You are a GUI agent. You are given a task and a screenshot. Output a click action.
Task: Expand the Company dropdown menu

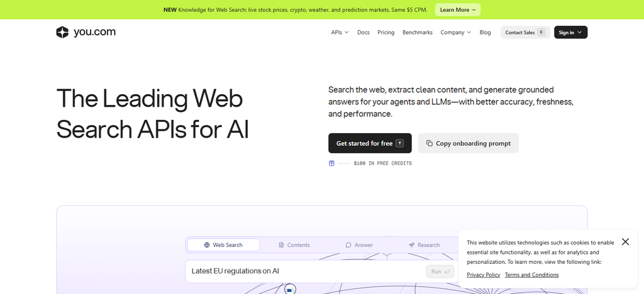pos(455,33)
